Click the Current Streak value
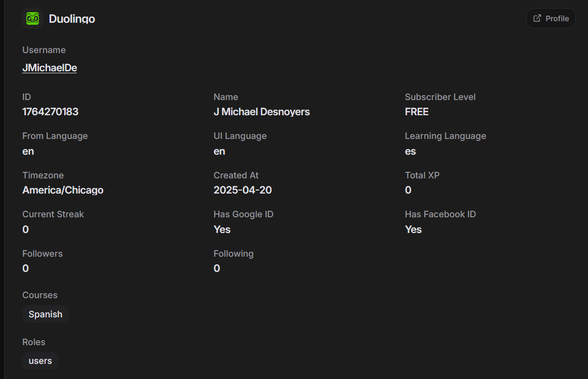 [25, 229]
